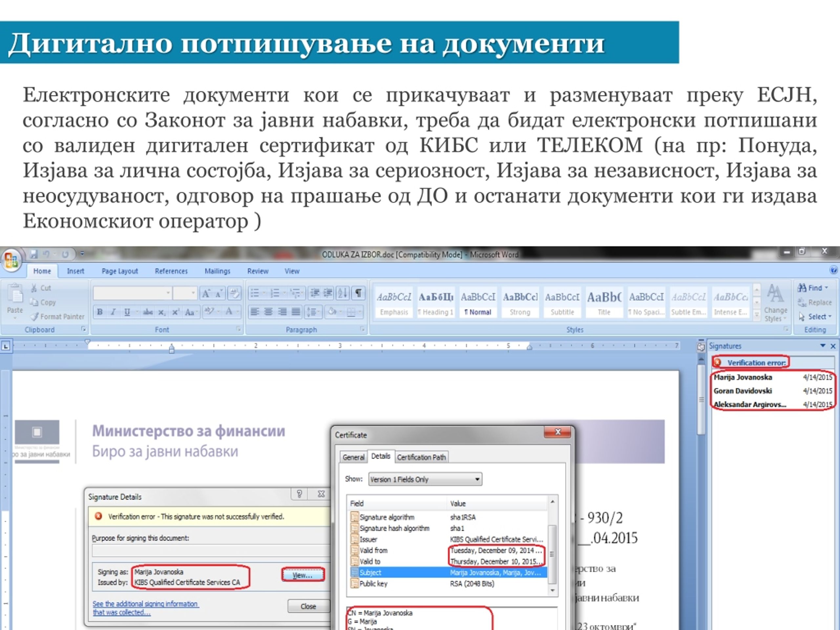Click the Bullets list icon
Screen dimensions: 840x630
255,293
